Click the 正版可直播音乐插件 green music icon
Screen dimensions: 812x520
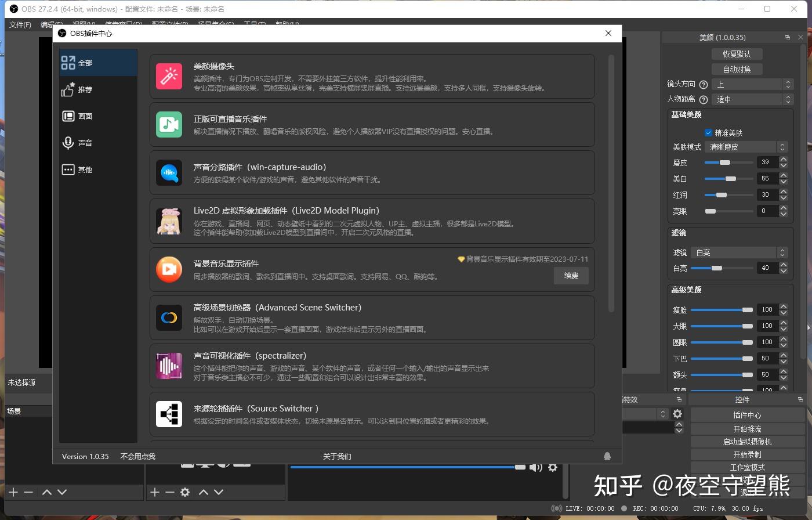[169, 125]
